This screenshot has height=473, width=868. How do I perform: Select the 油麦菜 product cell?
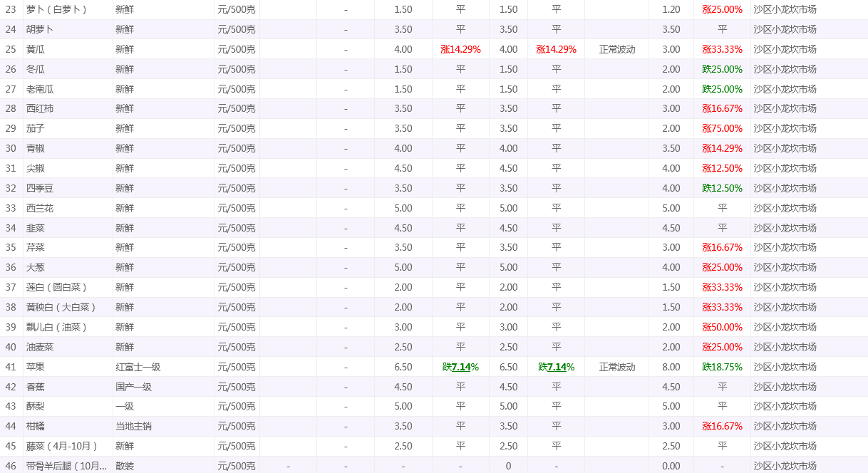click(x=40, y=347)
